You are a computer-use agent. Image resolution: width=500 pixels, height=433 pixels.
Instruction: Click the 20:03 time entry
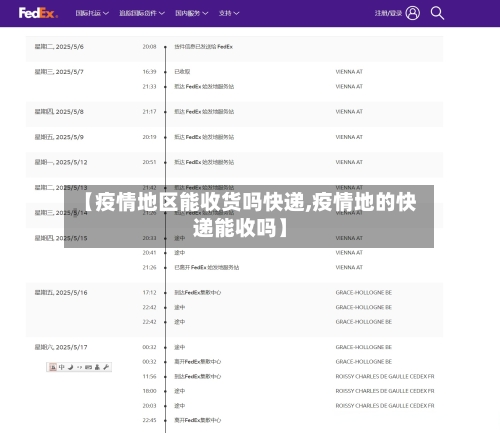(x=149, y=406)
